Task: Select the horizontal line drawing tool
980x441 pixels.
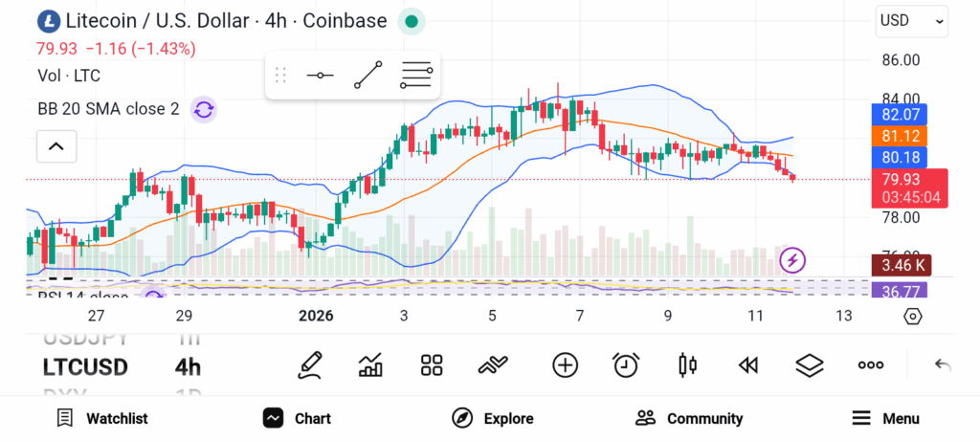Action: pos(320,75)
